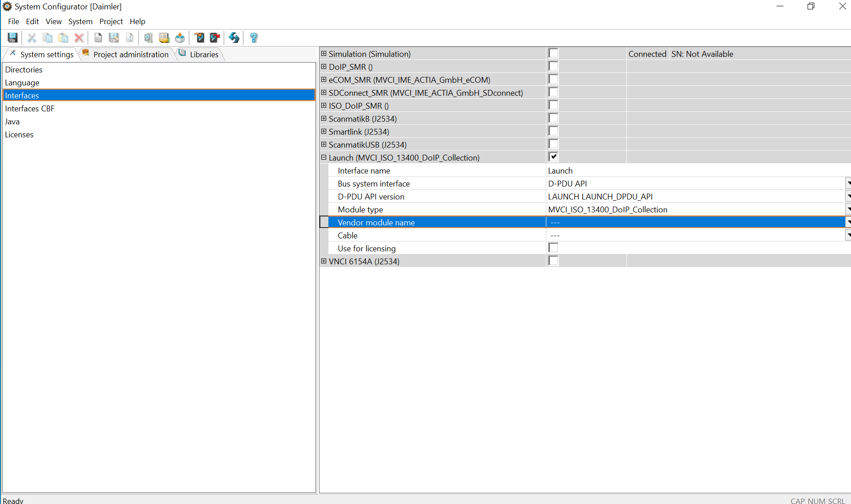Click the wrench icon on System settings tab

(x=13, y=53)
